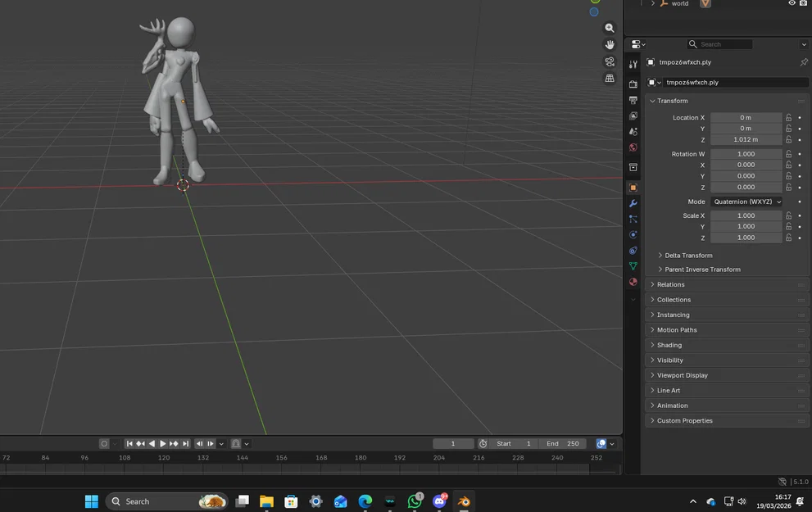Open the playback options dropdown in timeline

pos(221,444)
